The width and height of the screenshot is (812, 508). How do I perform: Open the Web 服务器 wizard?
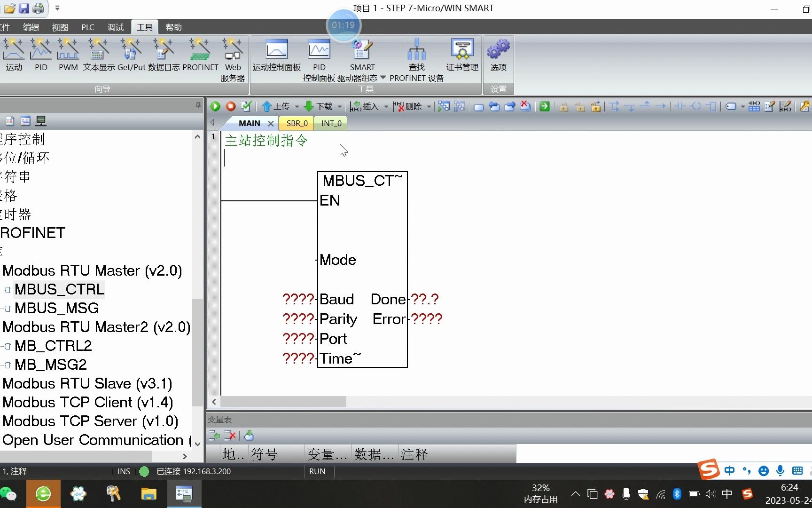coord(233,60)
